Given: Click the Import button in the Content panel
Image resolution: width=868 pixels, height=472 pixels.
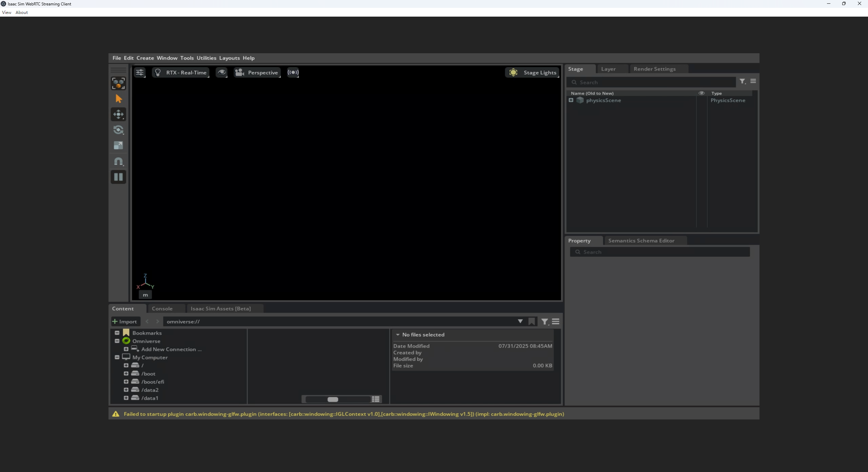Looking at the screenshot, I should [125, 321].
